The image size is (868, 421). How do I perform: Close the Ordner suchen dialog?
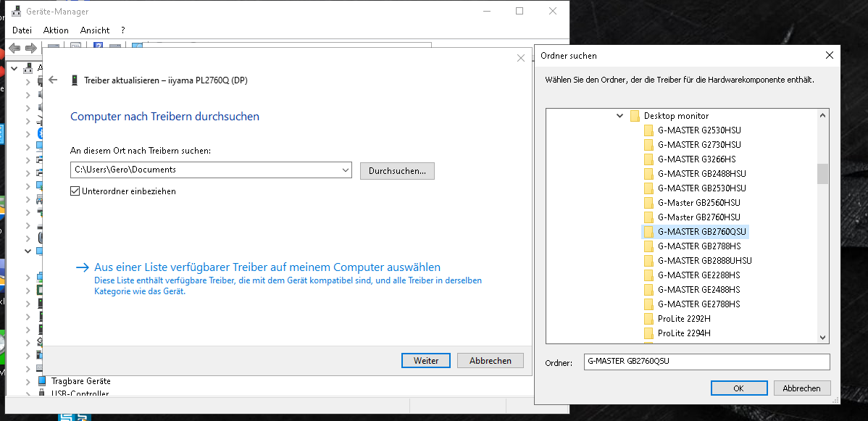tap(829, 55)
